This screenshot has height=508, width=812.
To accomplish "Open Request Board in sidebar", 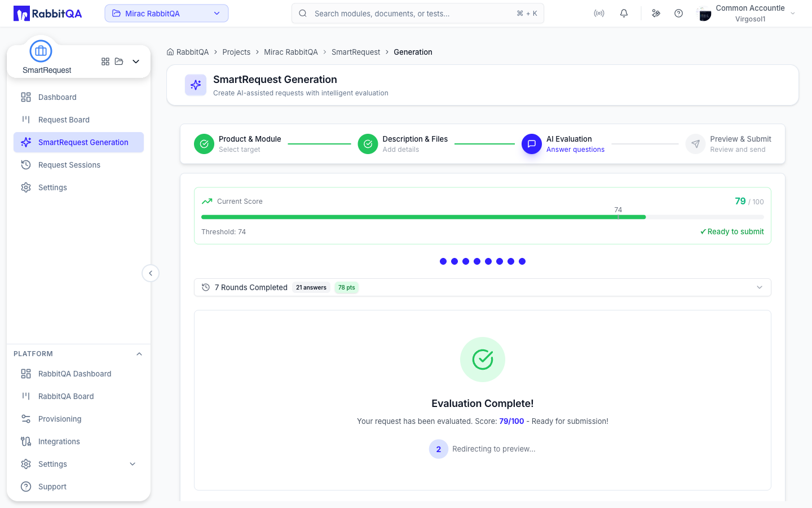I will [x=78, y=120].
